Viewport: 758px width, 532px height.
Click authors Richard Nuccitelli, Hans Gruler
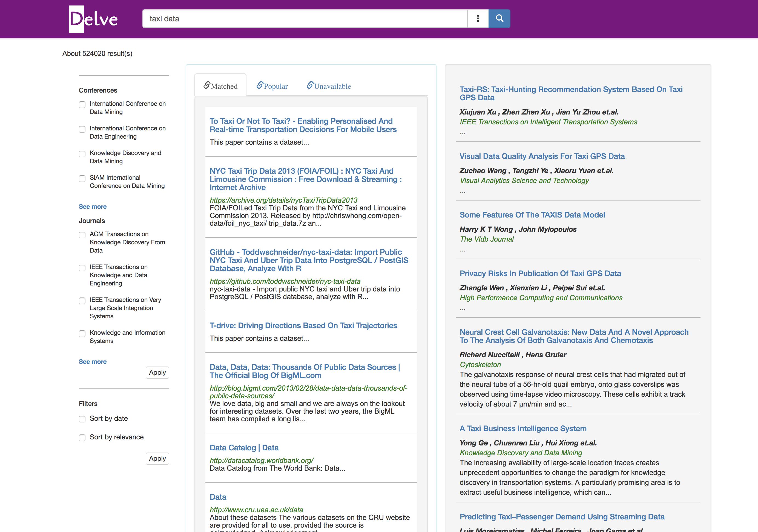click(x=513, y=355)
